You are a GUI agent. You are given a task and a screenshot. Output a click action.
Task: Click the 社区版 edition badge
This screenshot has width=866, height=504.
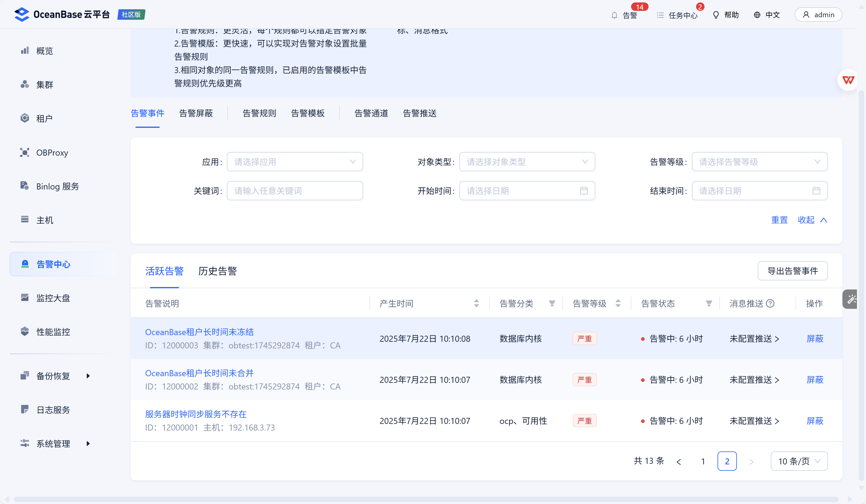tap(131, 15)
